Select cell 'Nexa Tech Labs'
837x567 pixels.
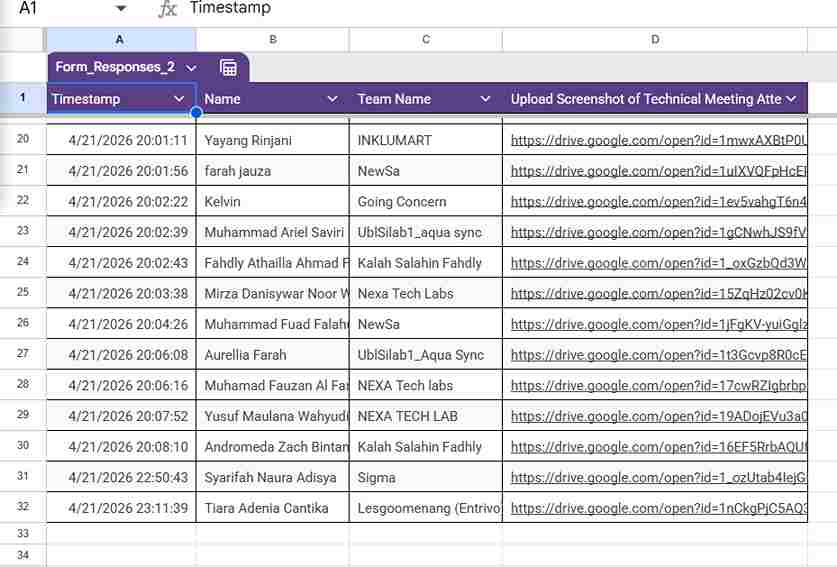426,294
